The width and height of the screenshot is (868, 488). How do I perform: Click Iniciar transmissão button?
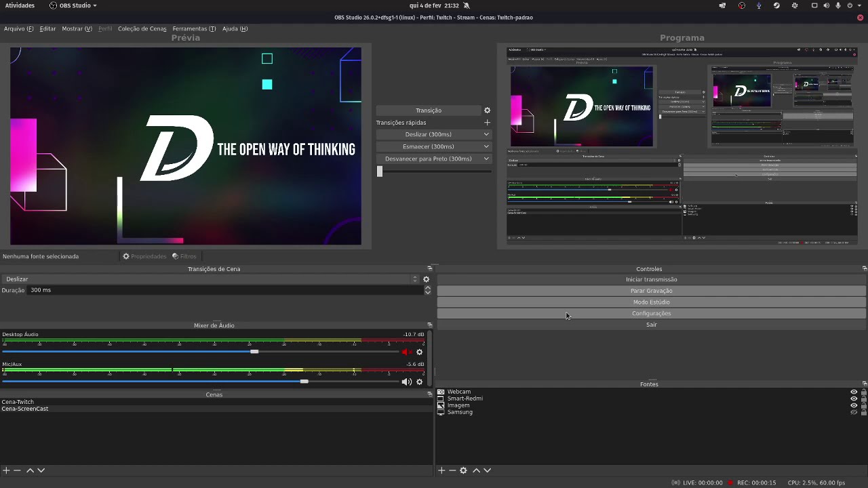pos(651,279)
